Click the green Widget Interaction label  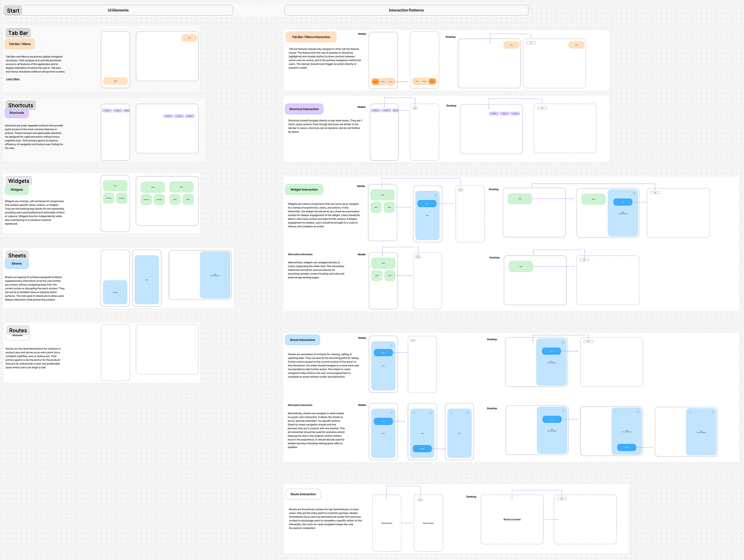[x=304, y=190]
